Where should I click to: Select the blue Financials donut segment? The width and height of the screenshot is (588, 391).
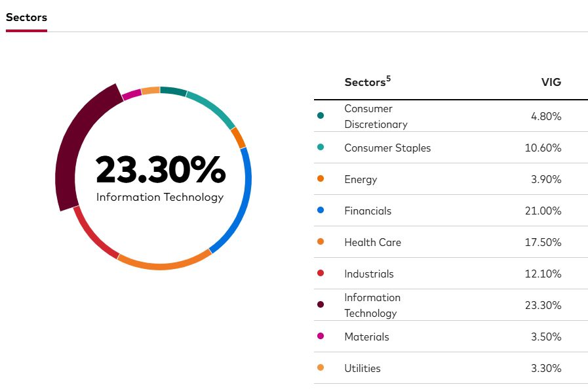point(244,197)
